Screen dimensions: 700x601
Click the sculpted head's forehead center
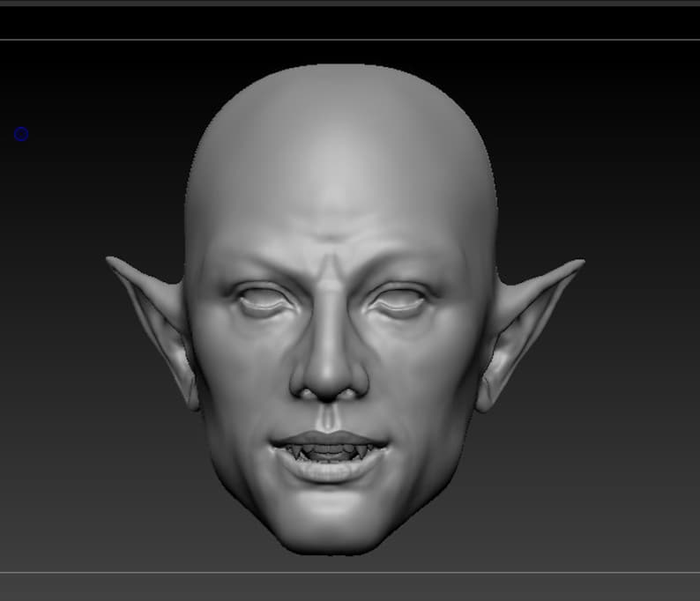[332, 179]
